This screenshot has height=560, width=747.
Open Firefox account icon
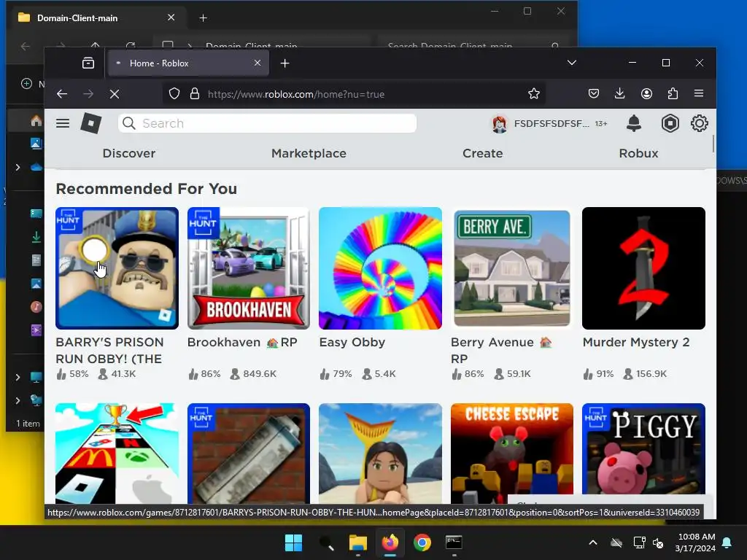(x=646, y=94)
